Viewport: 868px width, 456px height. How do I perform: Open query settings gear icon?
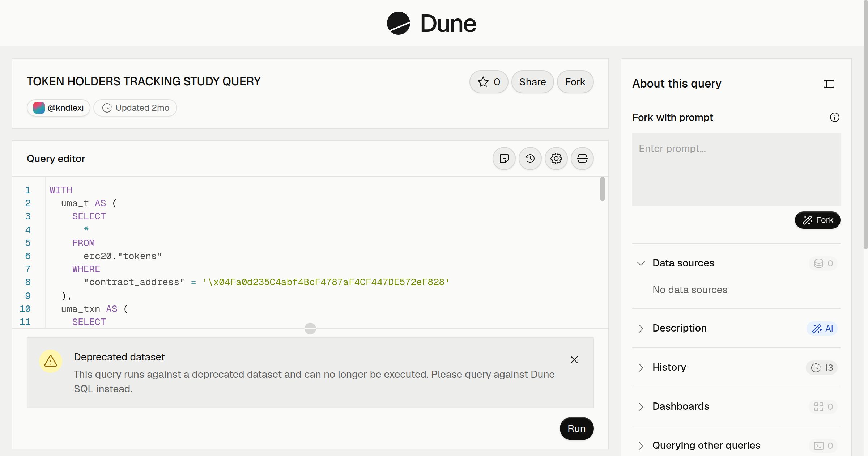[x=556, y=159]
